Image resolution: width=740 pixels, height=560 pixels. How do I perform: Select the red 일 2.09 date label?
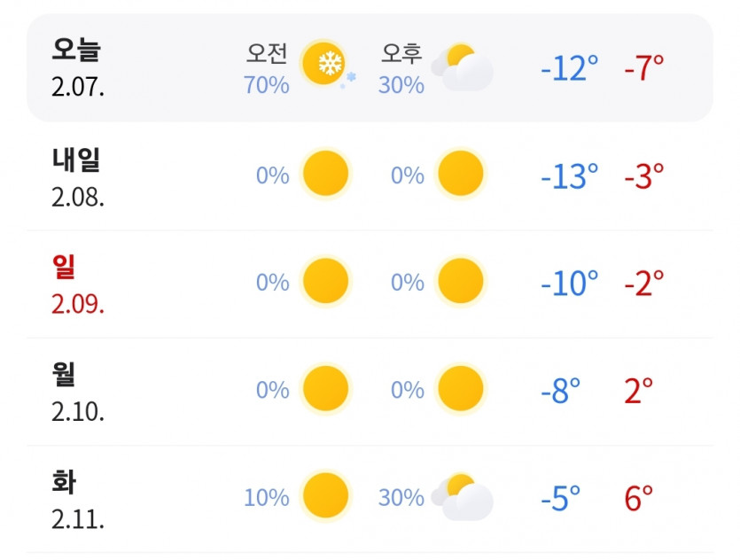pyautogui.click(x=77, y=285)
